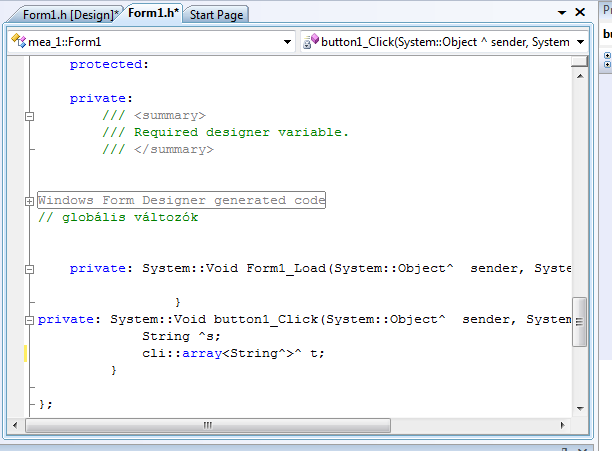Click the 'String ^s;' line
The image size is (612, 451).
tap(181, 336)
